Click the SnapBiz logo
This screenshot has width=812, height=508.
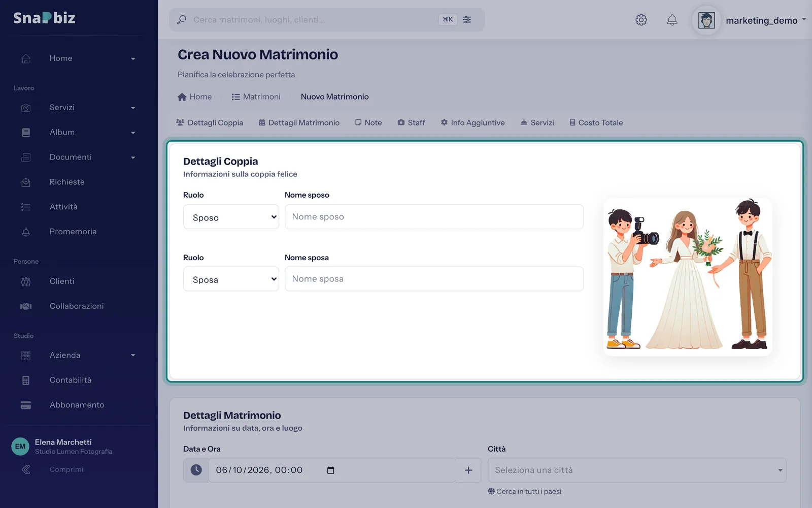coord(44,18)
